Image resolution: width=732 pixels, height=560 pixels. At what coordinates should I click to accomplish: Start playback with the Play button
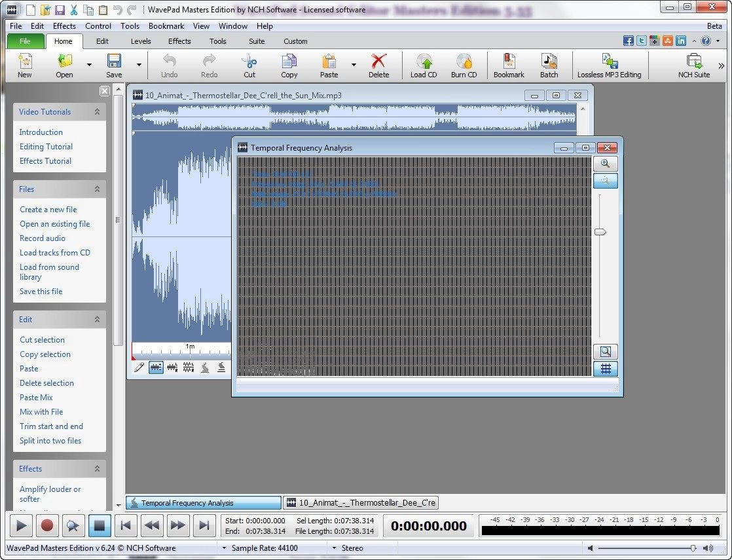click(x=21, y=525)
